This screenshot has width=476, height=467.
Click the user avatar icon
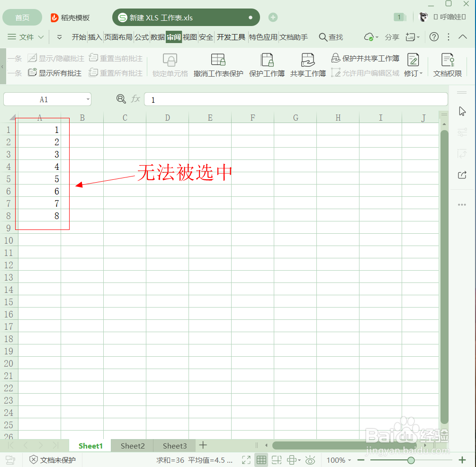(x=423, y=17)
